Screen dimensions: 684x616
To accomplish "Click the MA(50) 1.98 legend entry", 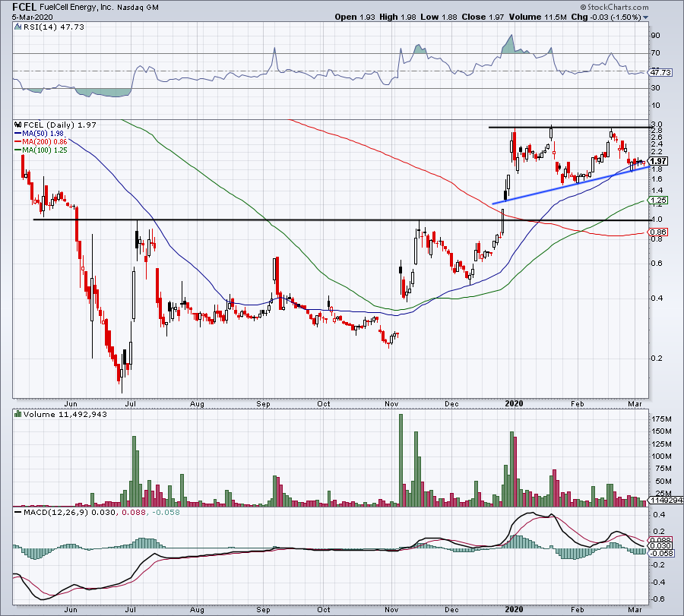I will point(40,134).
